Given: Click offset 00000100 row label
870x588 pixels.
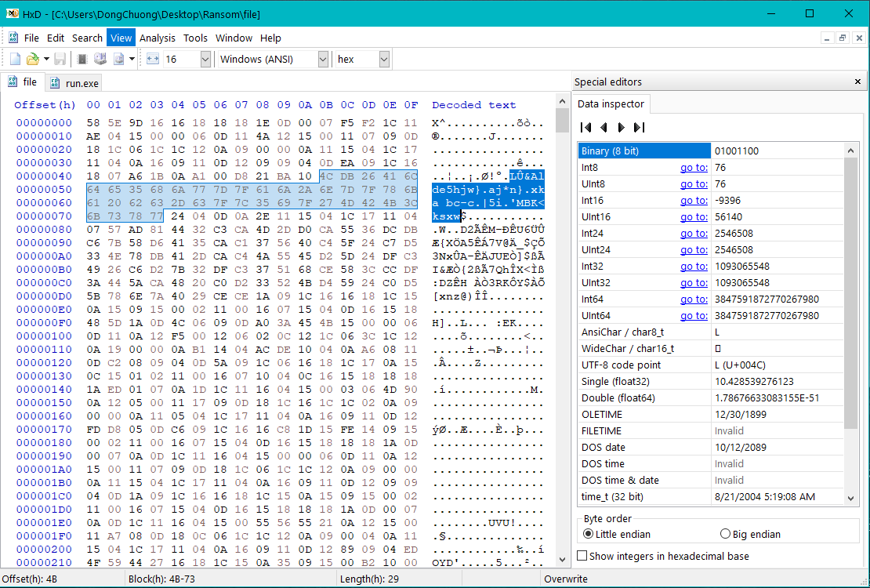Looking at the screenshot, I should (44, 336).
